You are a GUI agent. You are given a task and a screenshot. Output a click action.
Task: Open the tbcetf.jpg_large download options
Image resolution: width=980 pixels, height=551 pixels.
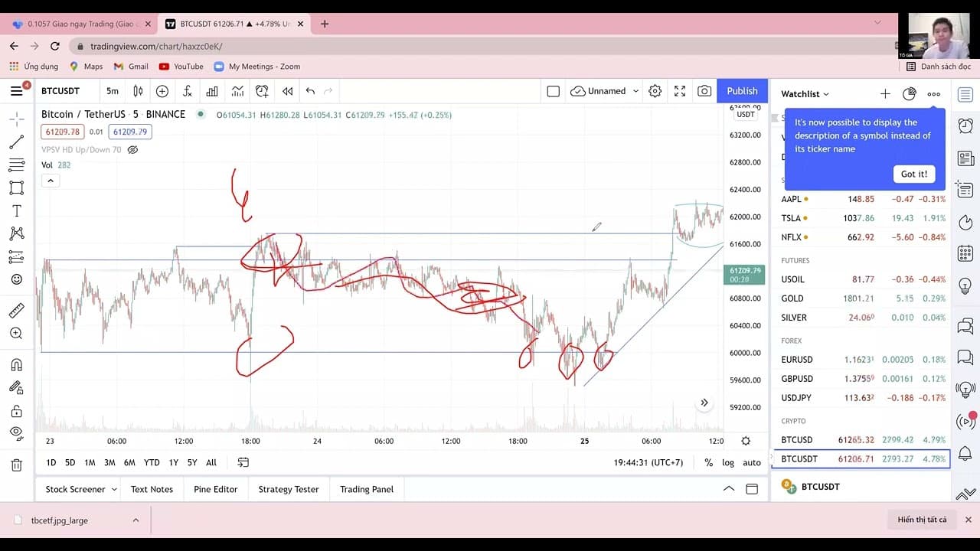coord(136,520)
